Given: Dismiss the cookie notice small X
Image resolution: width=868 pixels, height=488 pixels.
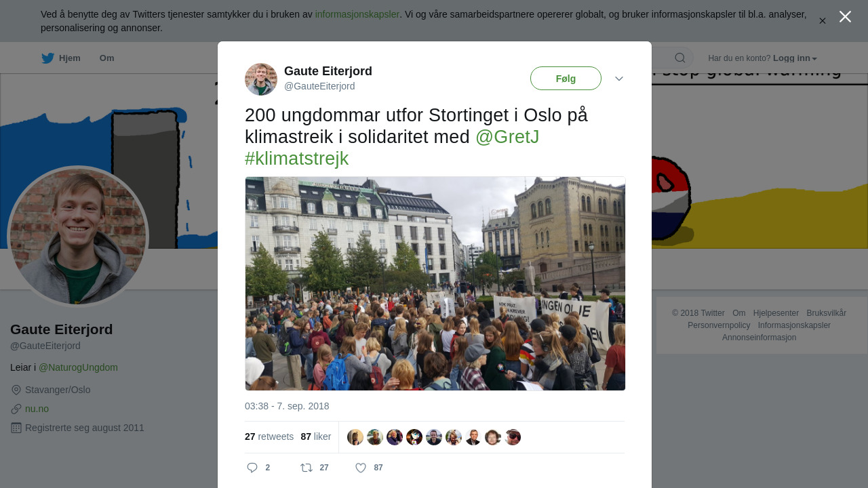Looking at the screenshot, I should [x=823, y=21].
